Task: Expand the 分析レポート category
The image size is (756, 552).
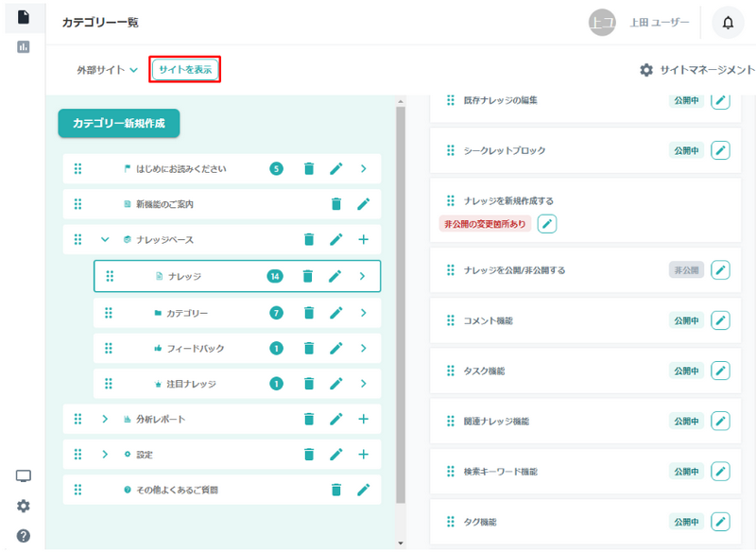Action: pos(105,419)
